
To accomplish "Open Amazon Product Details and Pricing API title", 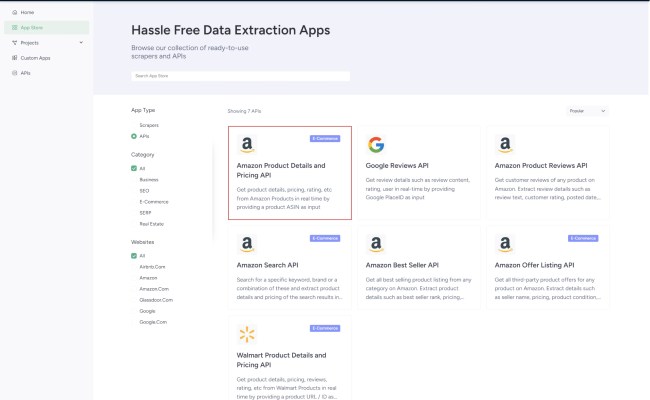I will tap(281, 170).
